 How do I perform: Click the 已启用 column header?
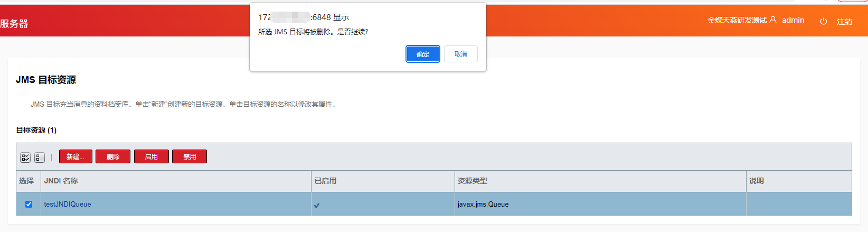pyautogui.click(x=325, y=181)
